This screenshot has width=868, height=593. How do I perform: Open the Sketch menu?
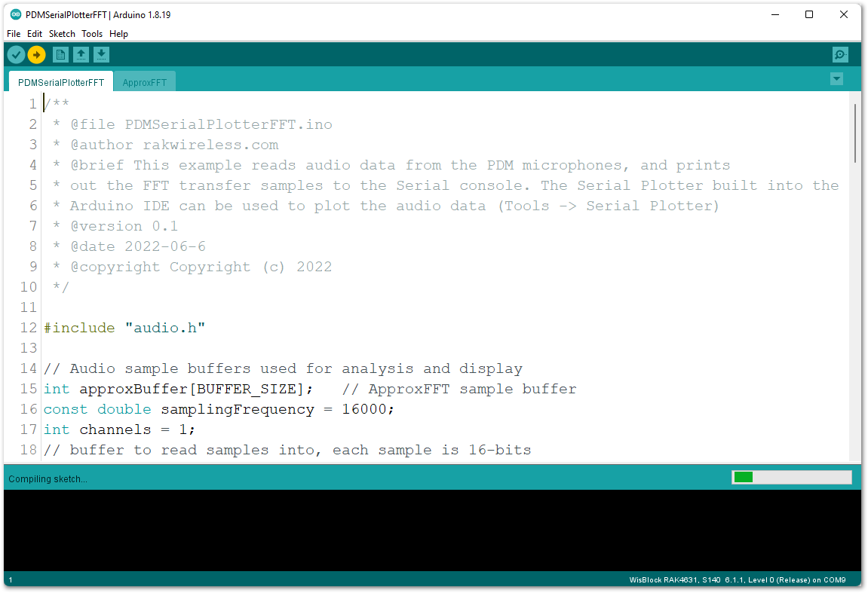(x=62, y=33)
